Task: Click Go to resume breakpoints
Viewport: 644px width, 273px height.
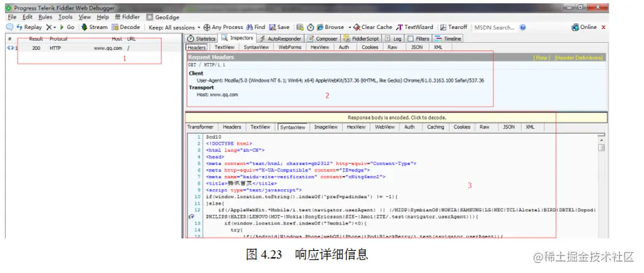Action: click(67, 27)
